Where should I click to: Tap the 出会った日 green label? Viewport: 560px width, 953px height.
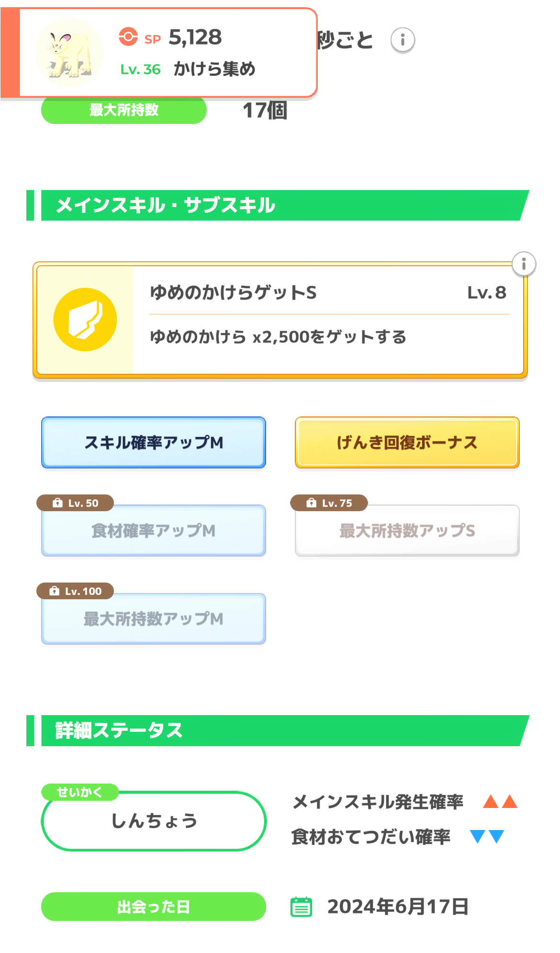click(154, 907)
